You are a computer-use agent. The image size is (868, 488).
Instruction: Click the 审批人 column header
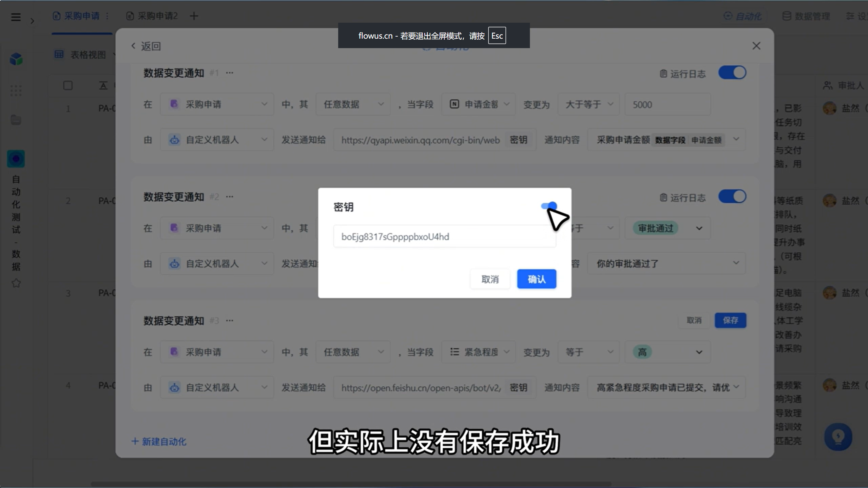tap(844, 85)
